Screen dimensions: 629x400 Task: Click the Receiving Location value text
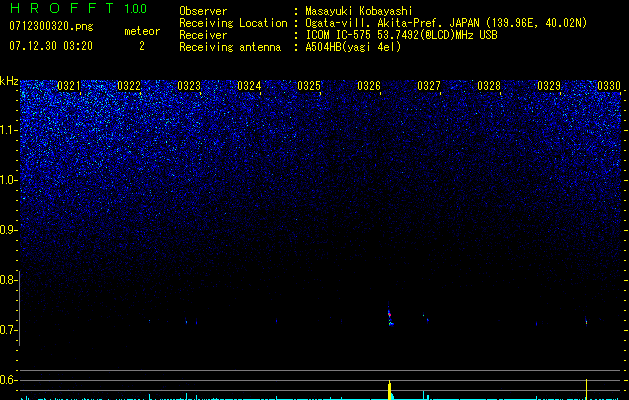click(x=446, y=23)
